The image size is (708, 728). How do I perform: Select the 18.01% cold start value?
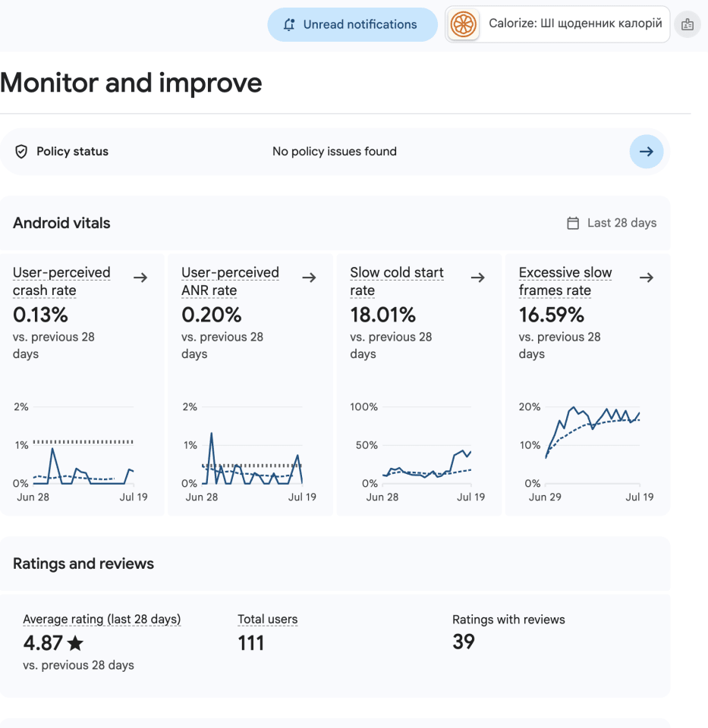pyautogui.click(x=382, y=315)
